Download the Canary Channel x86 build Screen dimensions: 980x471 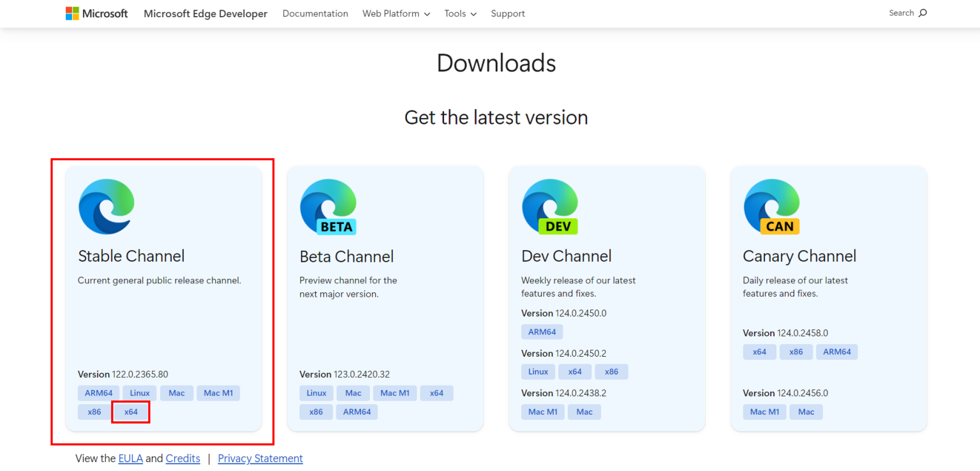(796, 352)
